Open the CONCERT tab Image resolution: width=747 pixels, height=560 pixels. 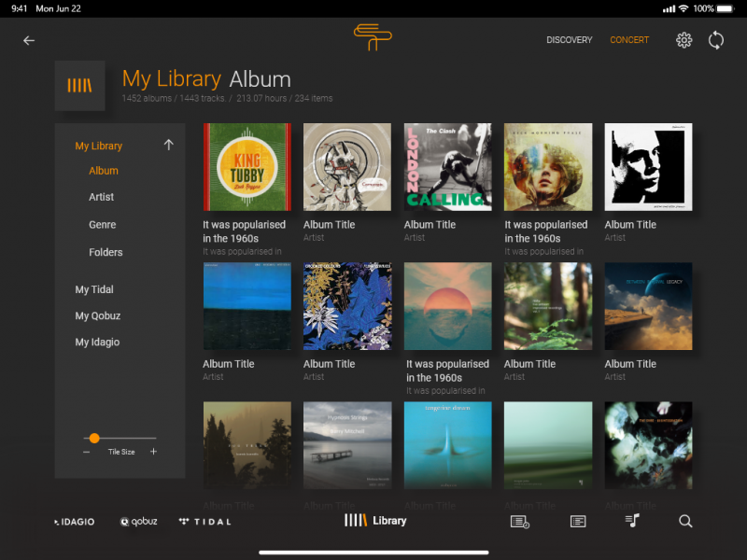[x=629, y=40]
